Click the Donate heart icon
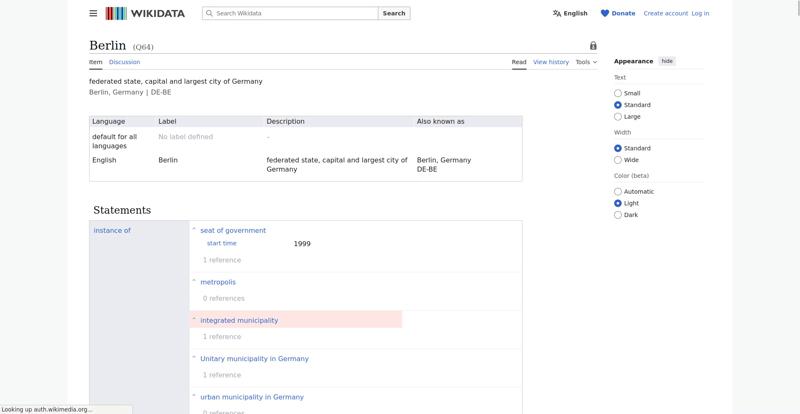This screenshot has width=800, height=414. coord(605,13)
